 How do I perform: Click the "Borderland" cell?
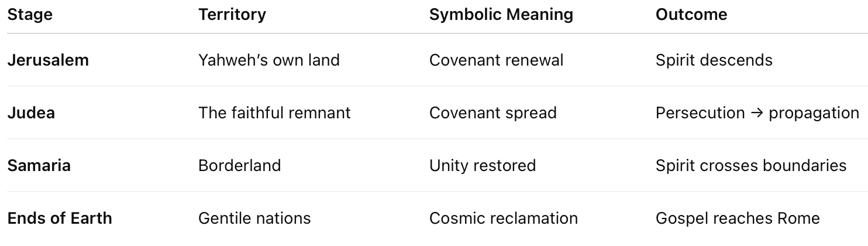(239, 165)
